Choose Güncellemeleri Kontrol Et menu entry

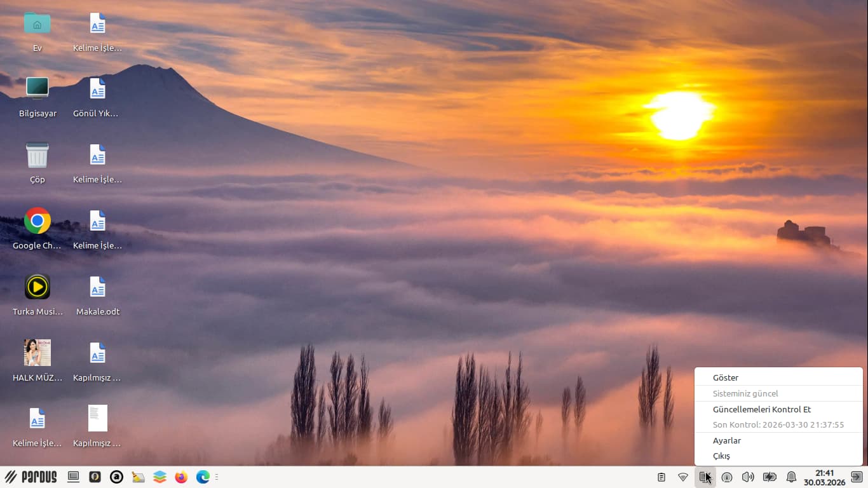tap(762, 409)
